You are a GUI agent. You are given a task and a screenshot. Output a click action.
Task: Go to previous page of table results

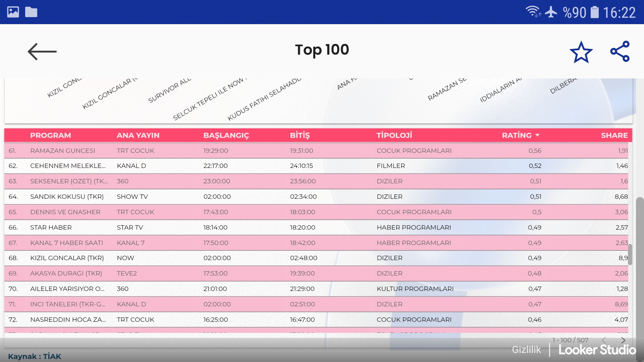[x=604, y=340]
